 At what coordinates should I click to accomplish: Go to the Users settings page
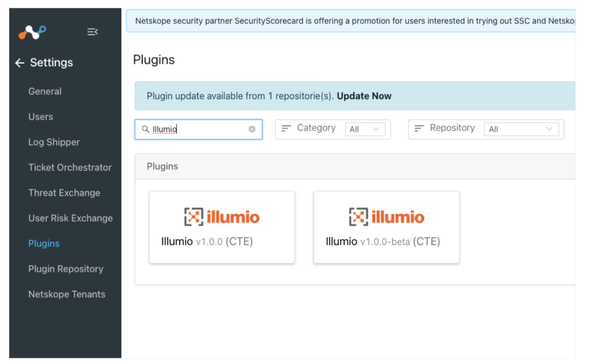(40, 117)
